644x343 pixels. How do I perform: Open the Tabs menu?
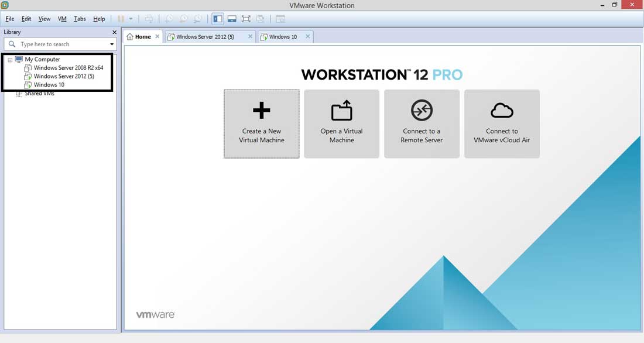click(x=80, y=19)
